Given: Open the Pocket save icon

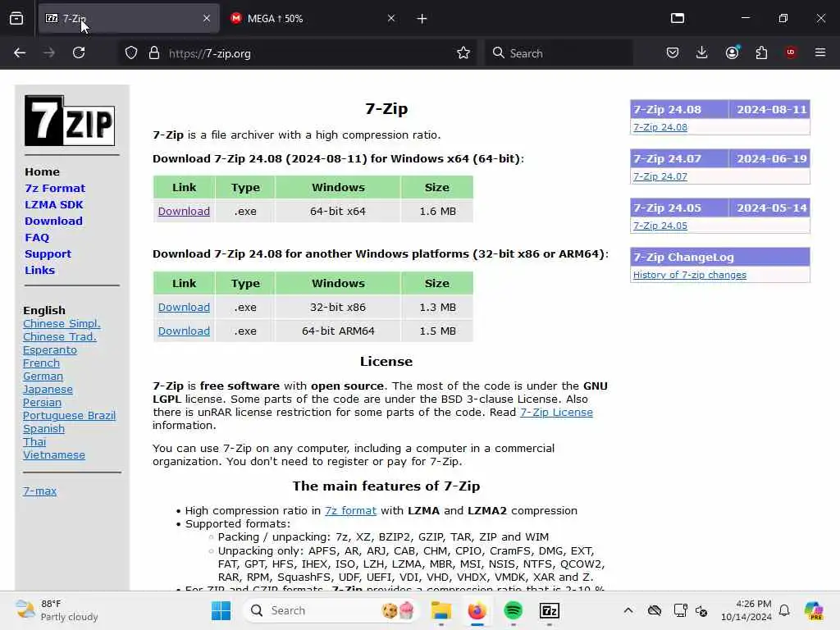Looking at the screenshot, I should 673,52.
